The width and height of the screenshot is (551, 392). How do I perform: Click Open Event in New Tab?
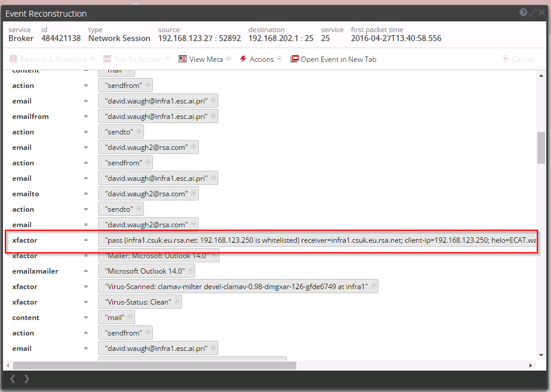[x=338, y=59]
